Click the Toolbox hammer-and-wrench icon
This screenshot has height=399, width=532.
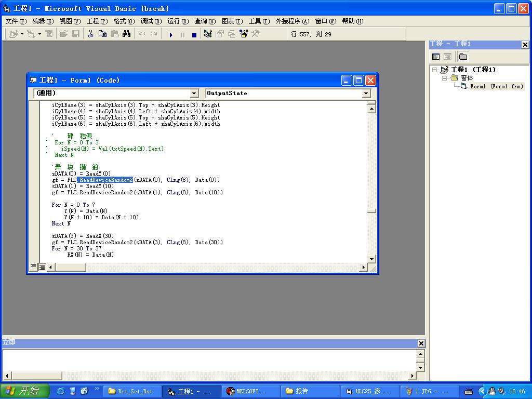pyautogui.click(x=255, y=34)
